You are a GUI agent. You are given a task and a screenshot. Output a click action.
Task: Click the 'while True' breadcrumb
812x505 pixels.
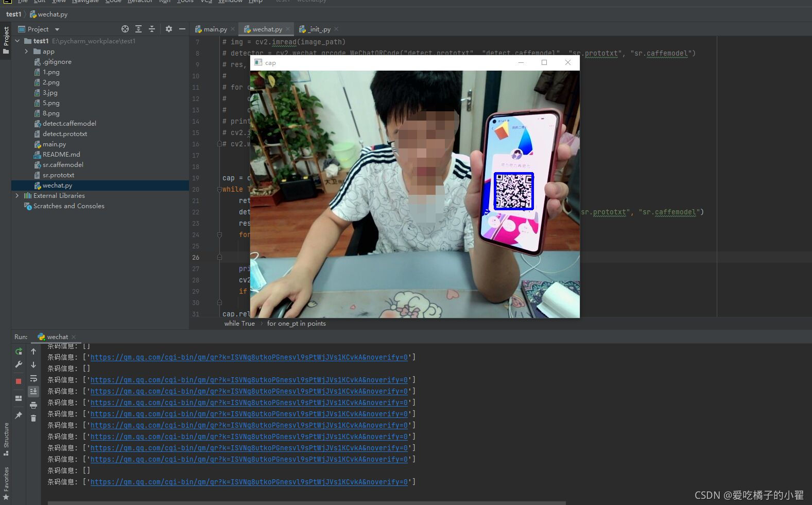point(239,324)
